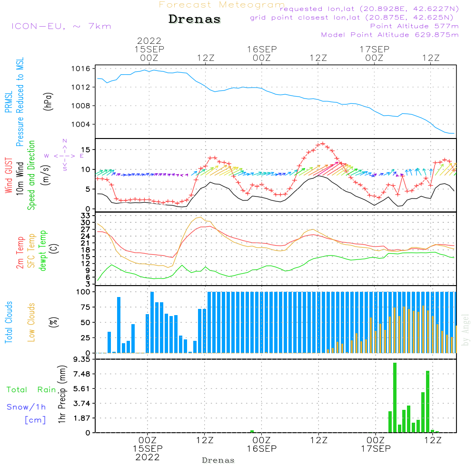
Task: Click the 3.74 precipitation axis value
Action: (82, 404)
